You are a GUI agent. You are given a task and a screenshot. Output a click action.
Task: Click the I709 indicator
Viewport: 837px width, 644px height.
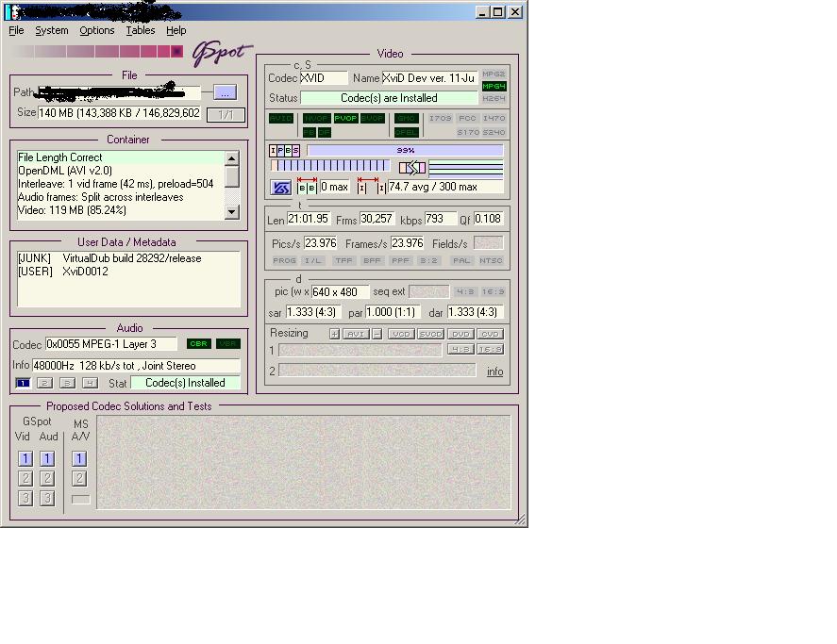pos(440,118)
